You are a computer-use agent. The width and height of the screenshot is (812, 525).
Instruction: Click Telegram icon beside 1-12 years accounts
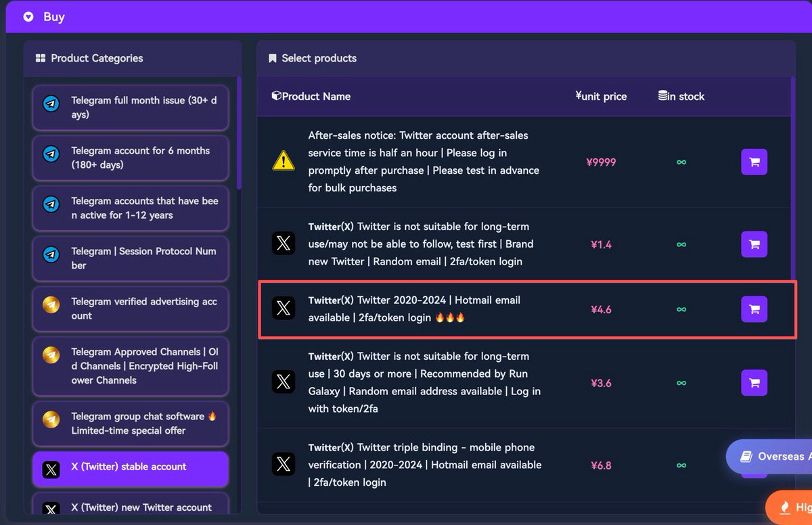tap(51, 204)
